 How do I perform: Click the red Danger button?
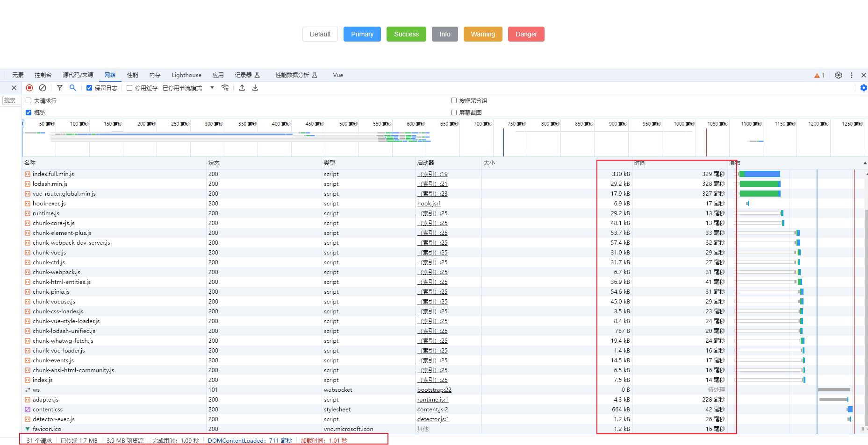(526, 34)
